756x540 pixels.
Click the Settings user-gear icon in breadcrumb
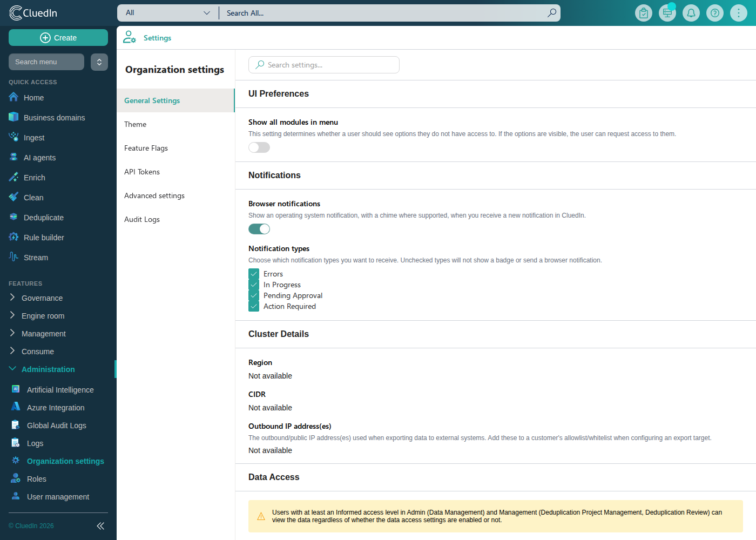pyautogui.click(x=130, y=37)
